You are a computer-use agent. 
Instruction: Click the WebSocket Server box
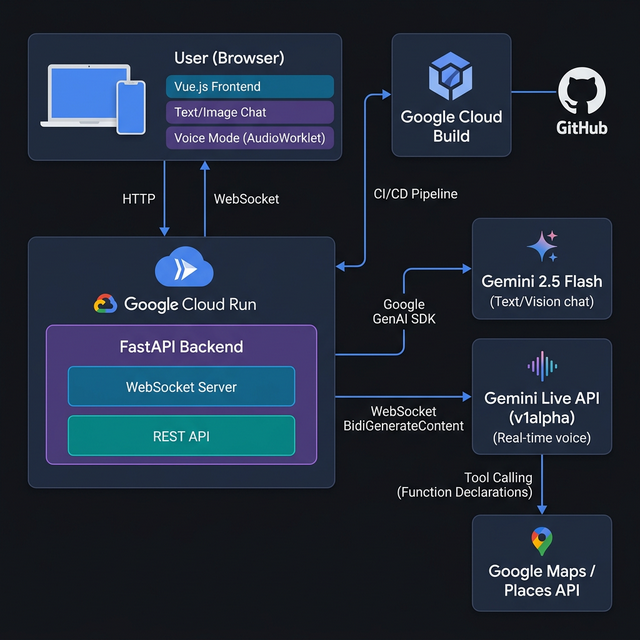point(181,387)
